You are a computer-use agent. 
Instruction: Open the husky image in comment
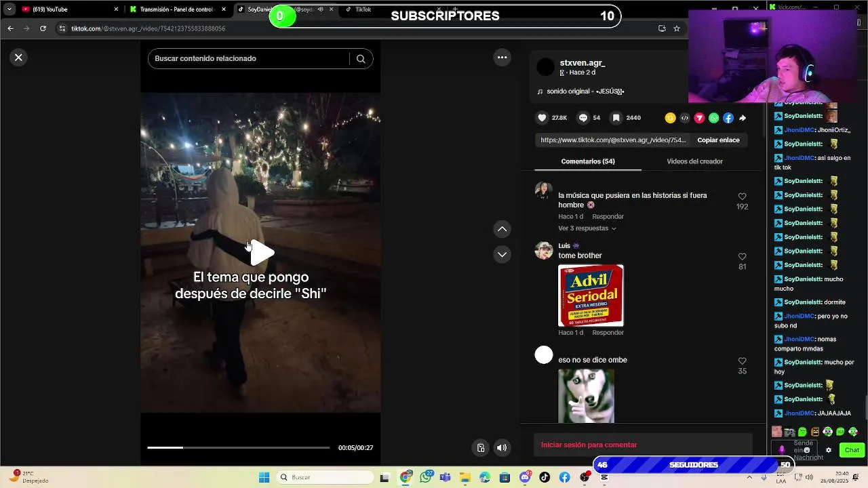586,396
